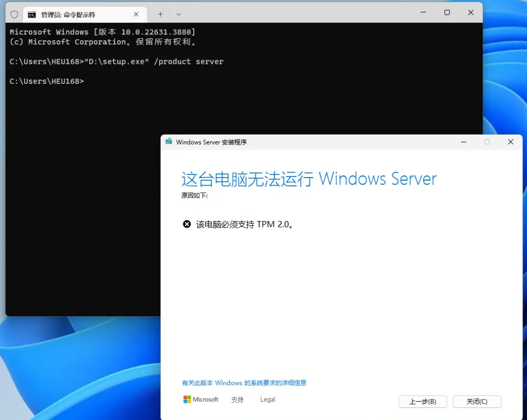Close the command prompt window
Screen dimensions: 527x420
click(x=471, y=13)
